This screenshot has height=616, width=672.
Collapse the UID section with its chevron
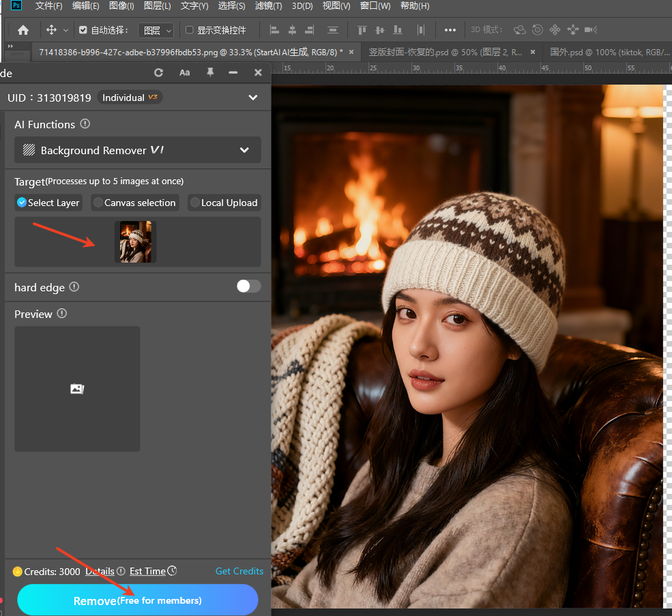click(252, 97)
